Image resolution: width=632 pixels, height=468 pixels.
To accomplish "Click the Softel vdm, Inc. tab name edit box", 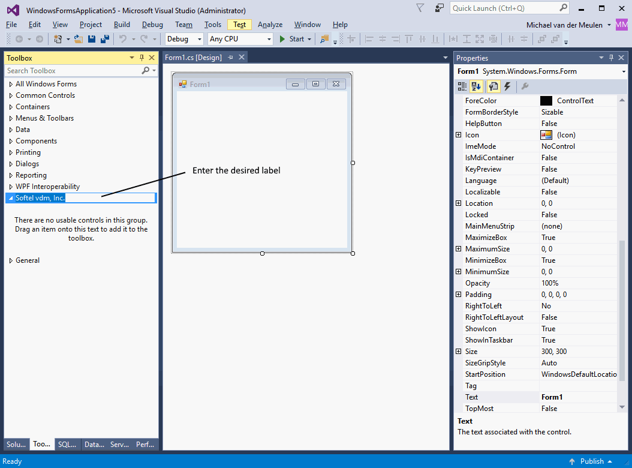I will click(85, 198).
